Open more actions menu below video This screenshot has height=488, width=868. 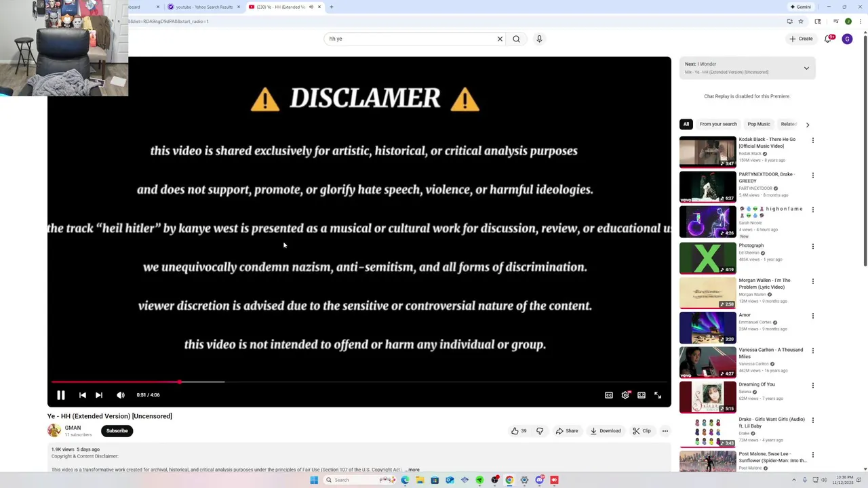[x=665, y=431]
